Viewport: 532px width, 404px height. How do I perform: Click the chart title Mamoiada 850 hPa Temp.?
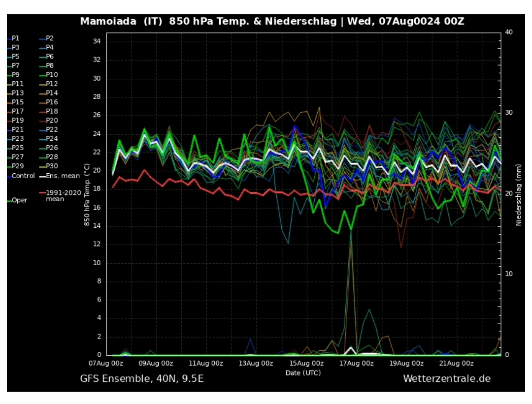[x=272, y=22]
